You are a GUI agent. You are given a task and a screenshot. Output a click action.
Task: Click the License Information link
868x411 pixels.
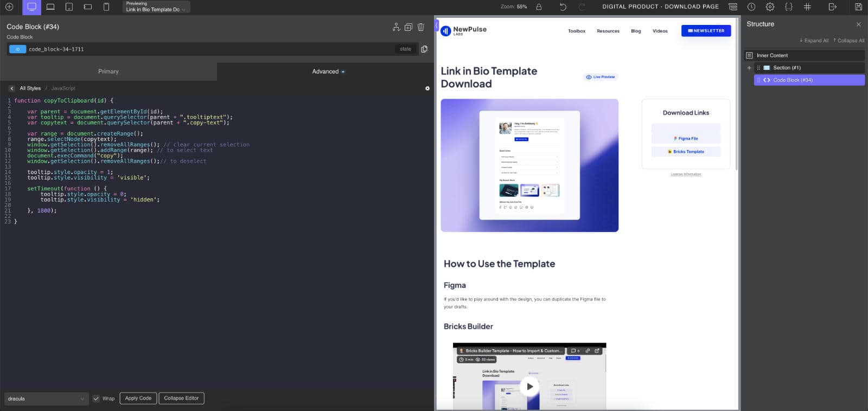point(686,174)
